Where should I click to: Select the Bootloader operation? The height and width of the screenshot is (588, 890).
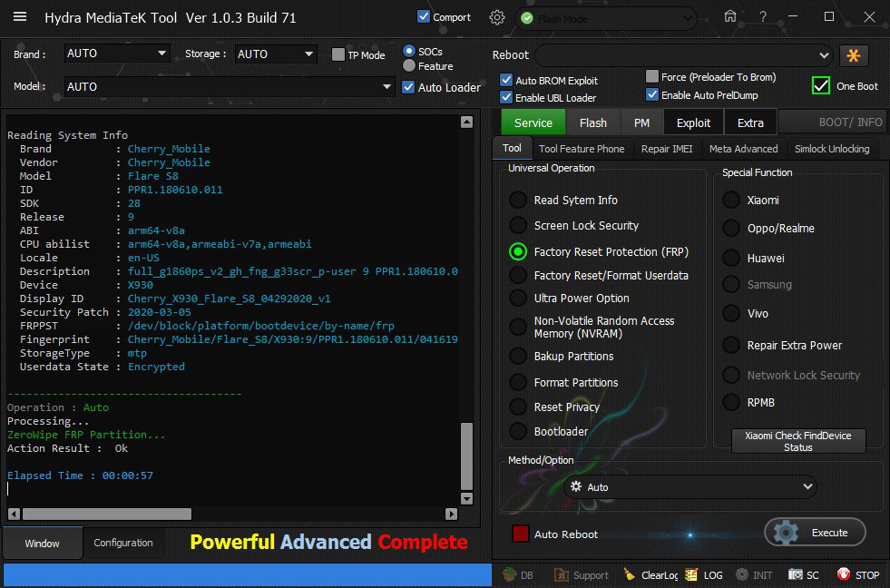pos(518,431)
